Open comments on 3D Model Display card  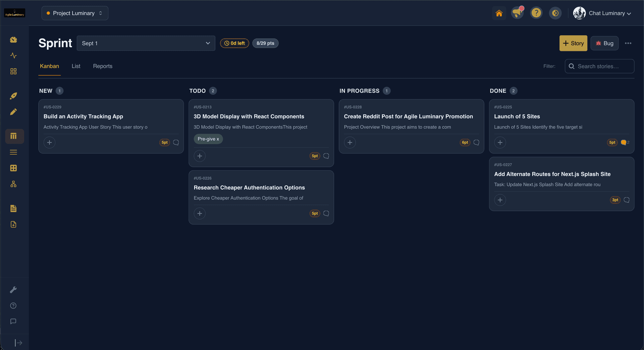coord(326,156)
